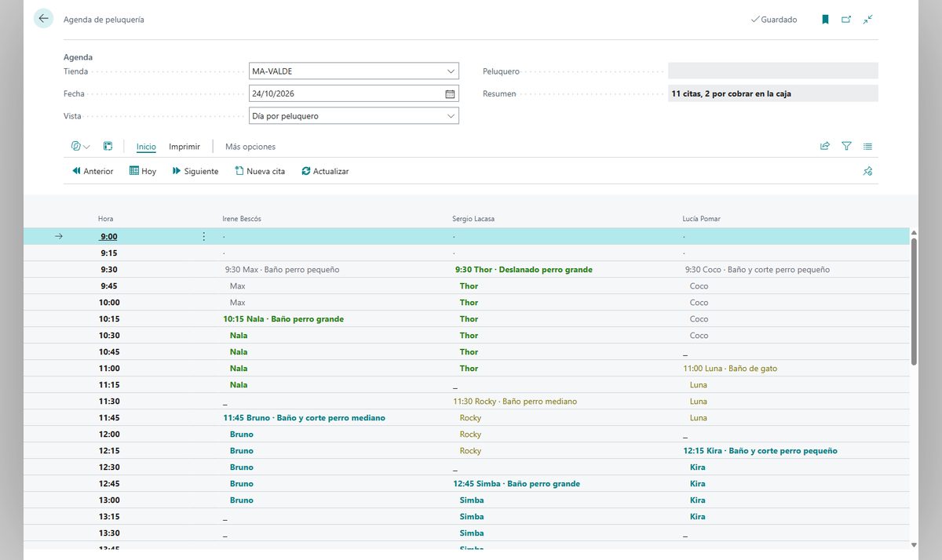Viewport: 942px width, 560px height.
Task: Click the collapse page icon
Action: coord(867,20)
